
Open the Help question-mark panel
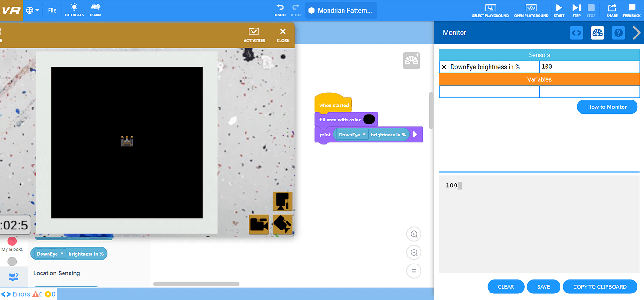618,33
